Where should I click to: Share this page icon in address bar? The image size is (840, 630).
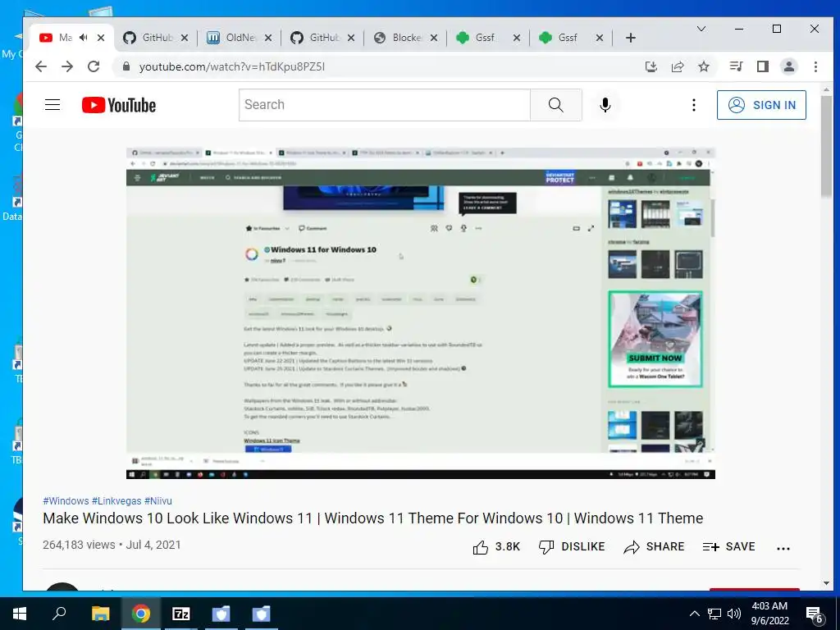pos(677,66)
